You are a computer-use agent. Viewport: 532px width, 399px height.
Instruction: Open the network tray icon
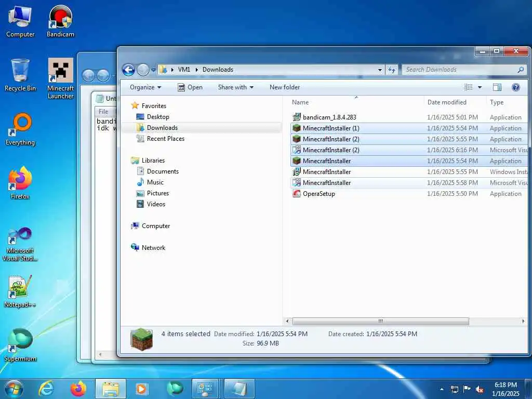[x=454, y=389]
